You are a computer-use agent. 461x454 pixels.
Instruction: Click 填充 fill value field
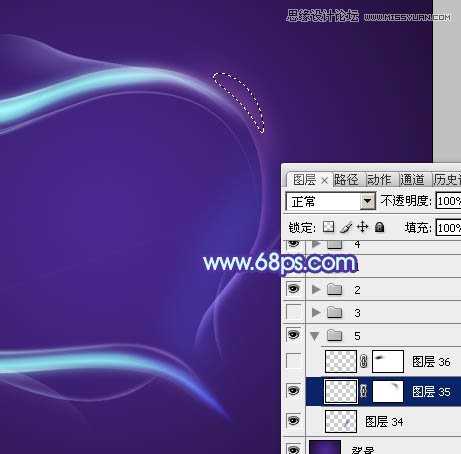point(448,228)
